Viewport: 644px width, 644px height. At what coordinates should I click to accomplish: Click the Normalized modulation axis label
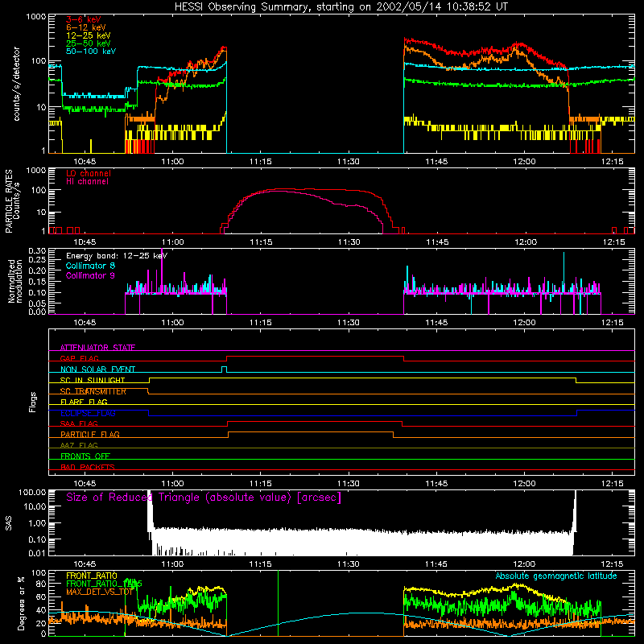coord(14,281)
